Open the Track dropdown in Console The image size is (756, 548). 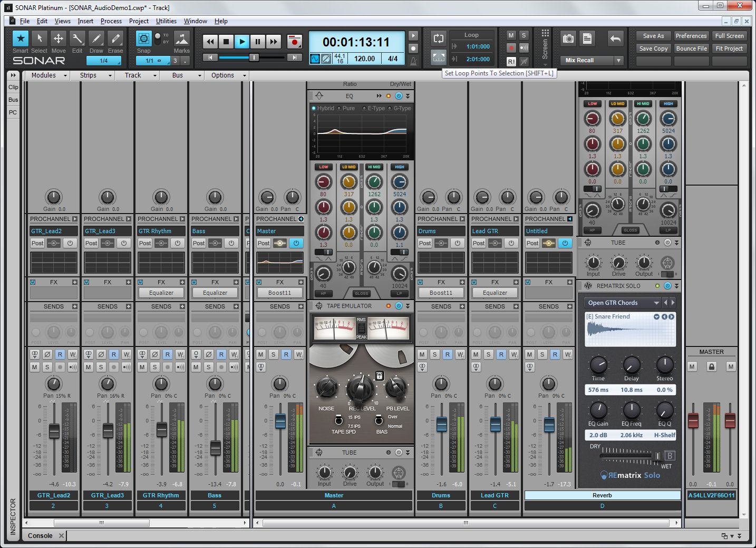coord(138,75)
